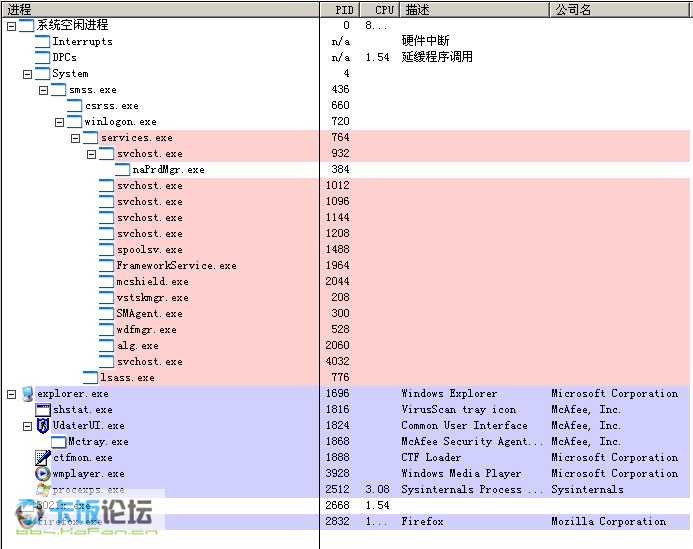Collapse the explorer.exe tree node
The width and height of the screenshot is (693, 549).
point(12,394)
